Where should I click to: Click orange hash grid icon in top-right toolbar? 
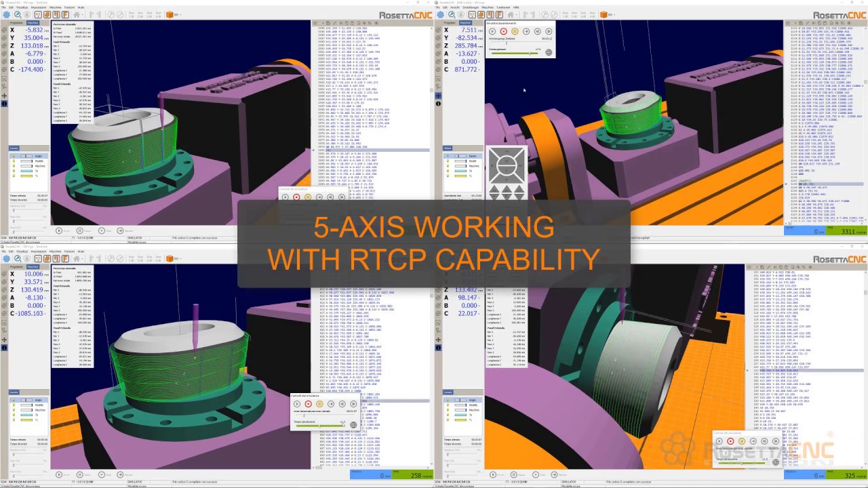coord(481,15)
